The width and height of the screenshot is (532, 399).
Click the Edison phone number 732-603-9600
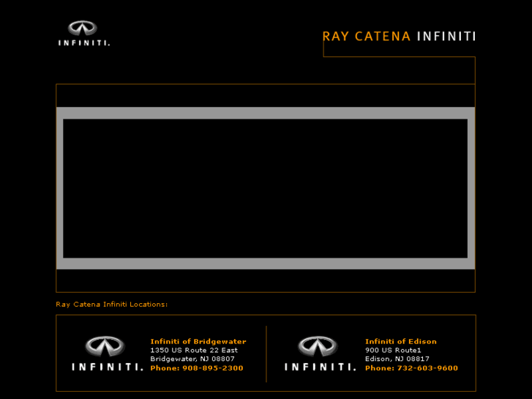click(427, 368)
